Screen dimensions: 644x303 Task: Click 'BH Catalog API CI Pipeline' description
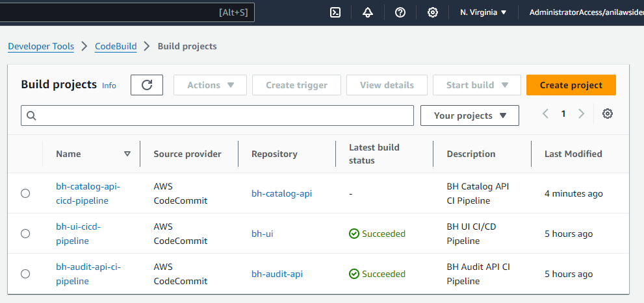[x=478, y=193]
